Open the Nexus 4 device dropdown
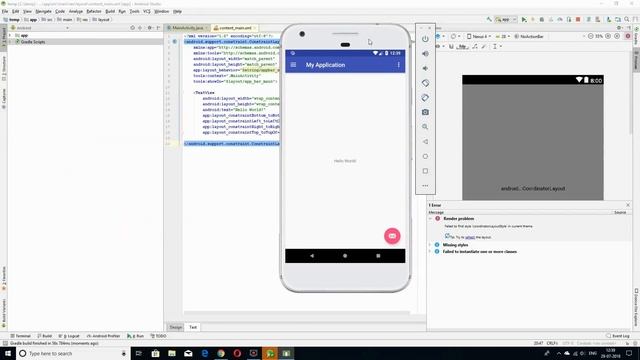640x360 pixels. click(479, 36)
